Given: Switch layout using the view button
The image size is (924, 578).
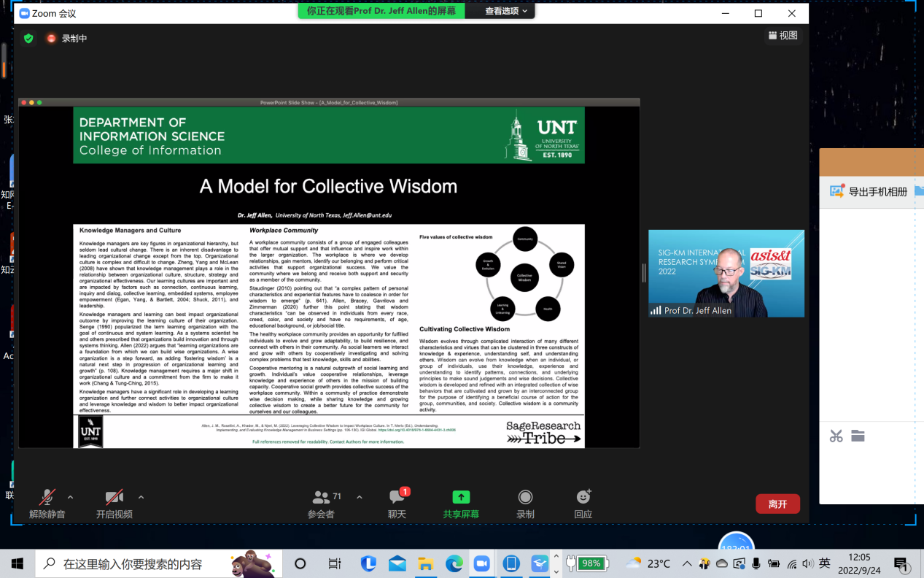Looking at the screenshot, I should click(783, 35).
